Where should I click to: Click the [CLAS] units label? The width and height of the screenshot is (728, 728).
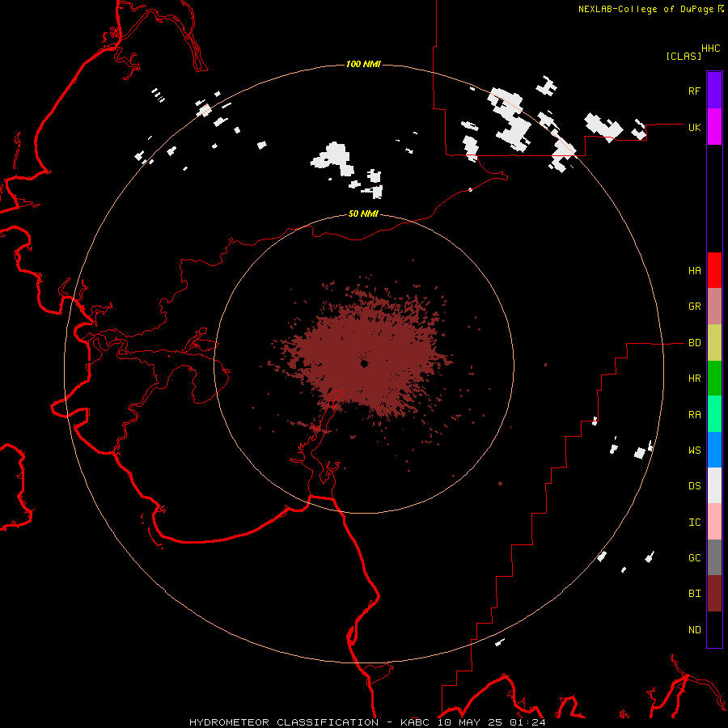(683, 56)
